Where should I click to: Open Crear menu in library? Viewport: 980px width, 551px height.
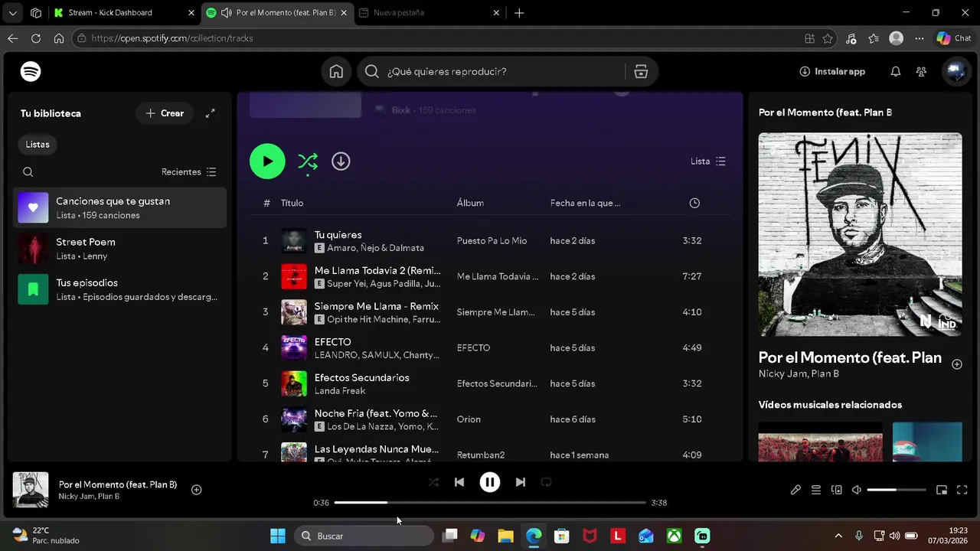[165, 113]
